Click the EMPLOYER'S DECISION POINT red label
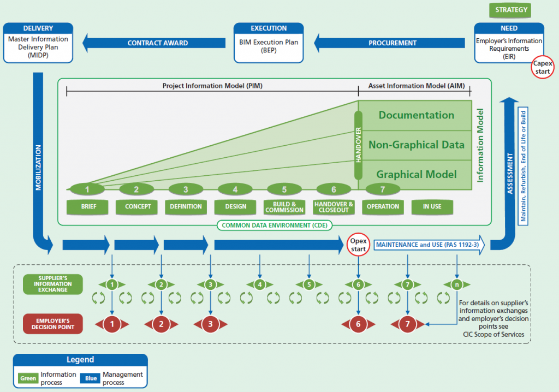This screenshot has width=559, height=392. [53, 324]
